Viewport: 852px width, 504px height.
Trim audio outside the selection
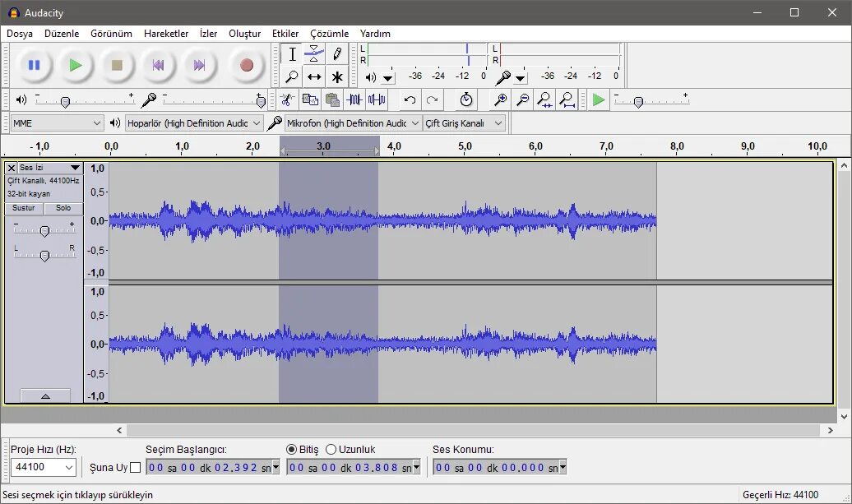354,99
